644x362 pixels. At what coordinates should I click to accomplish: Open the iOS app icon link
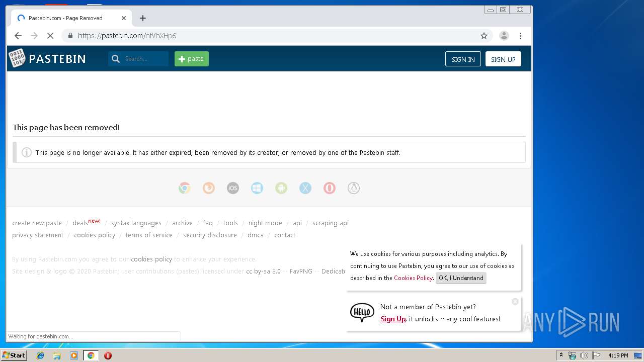pyautogui.click(x=233, y=188)
